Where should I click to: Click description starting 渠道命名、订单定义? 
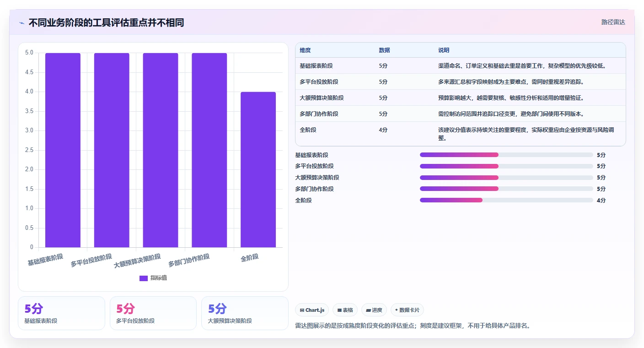point(522,66)
